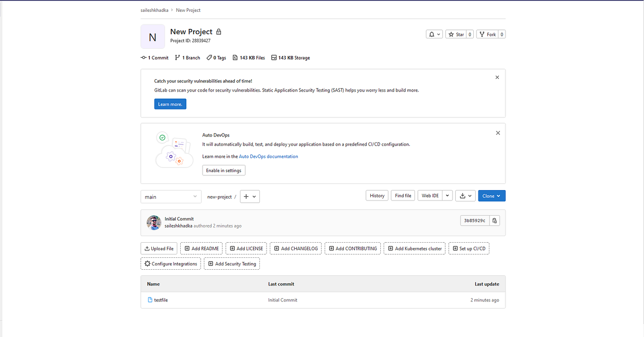Click the Learn more button about SAST
The height and width of the screenshot is (337, 644).
(x=170, y=104)
